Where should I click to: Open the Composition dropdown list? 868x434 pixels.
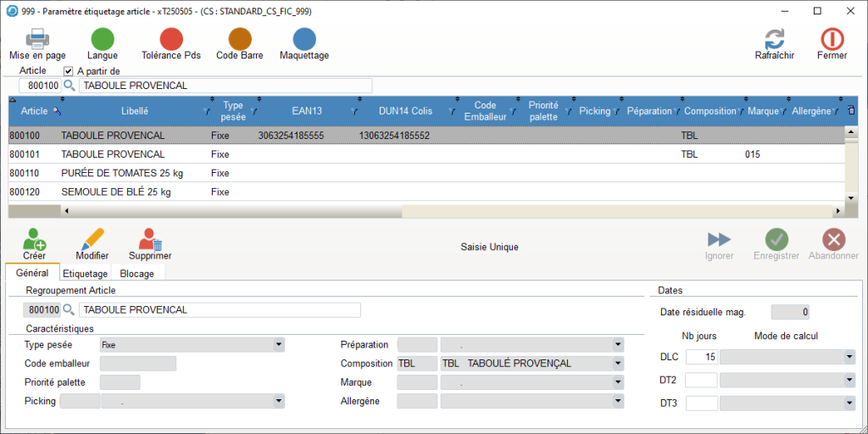616,364
